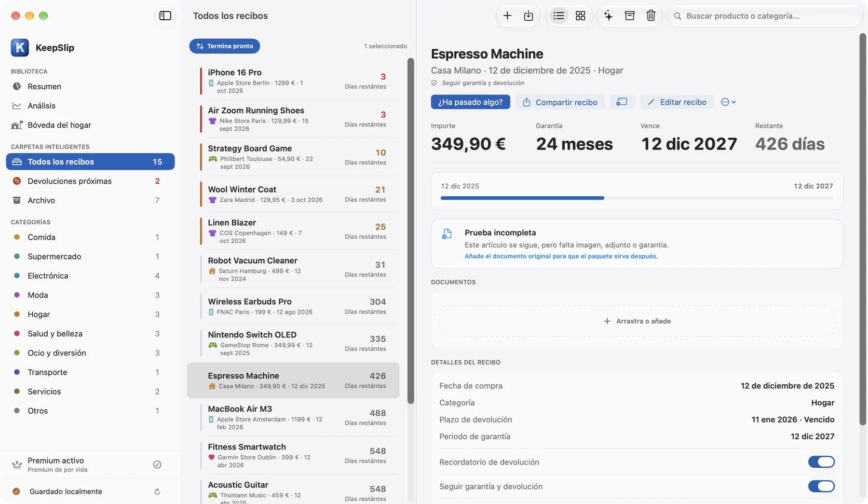
Task: Open the Robot Vacuum Cleaner receipt
Action: [293, 269]
